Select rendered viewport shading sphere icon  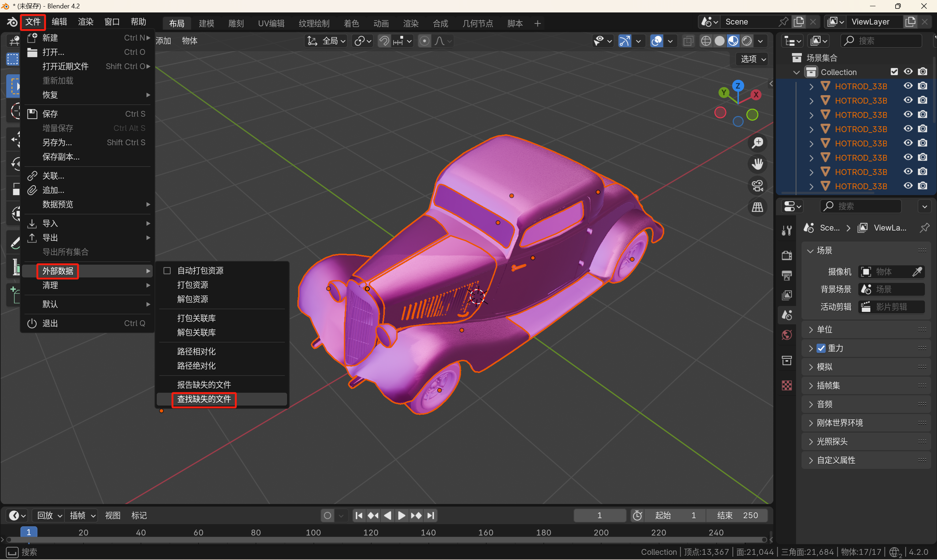coord(747,41)
